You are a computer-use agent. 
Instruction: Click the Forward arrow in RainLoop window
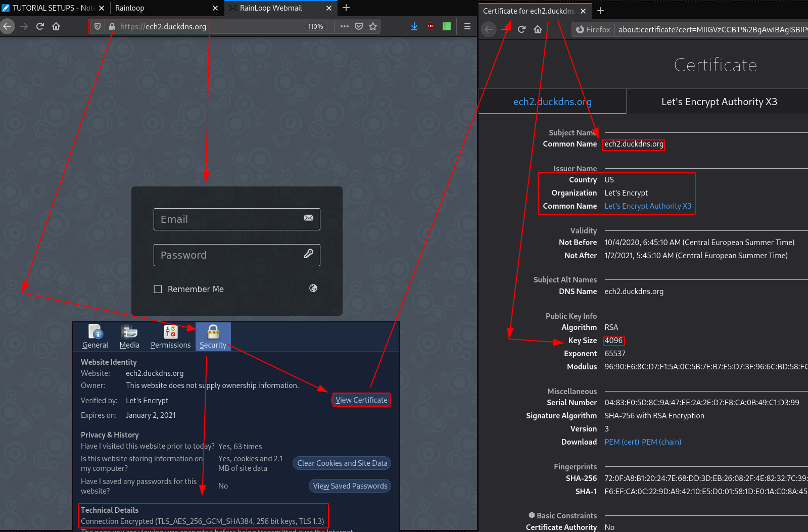tap(24, 26)
